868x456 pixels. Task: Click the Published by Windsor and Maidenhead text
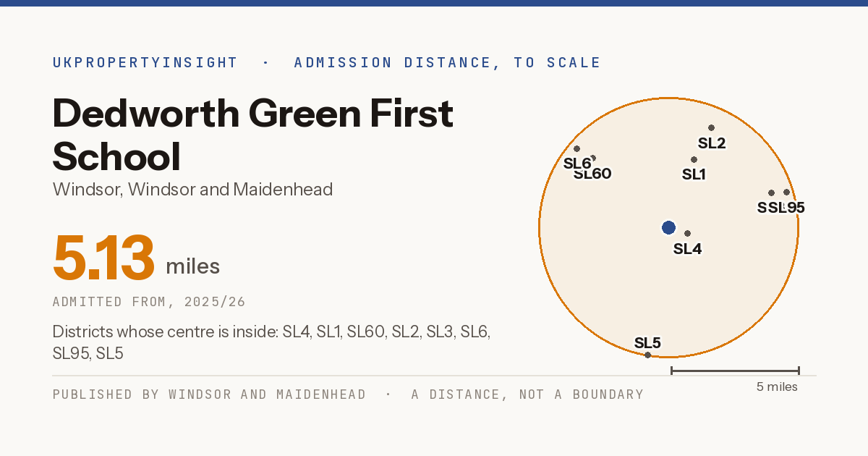tap(209, 394)
